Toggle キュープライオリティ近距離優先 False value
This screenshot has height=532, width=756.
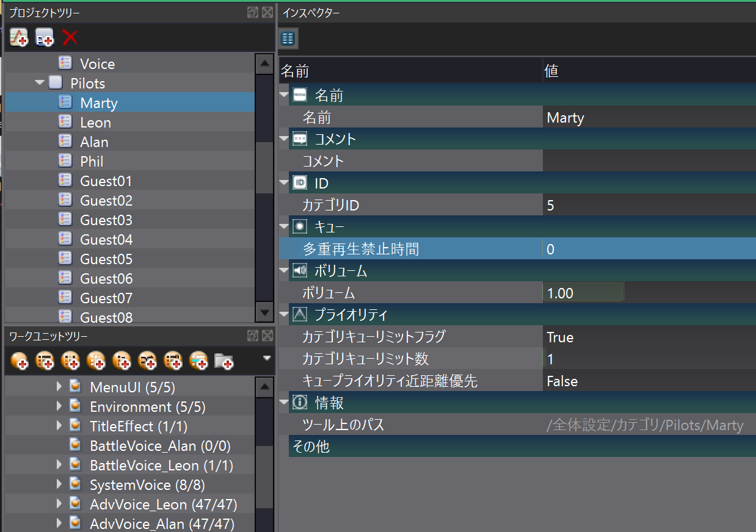(x=649, y=381)
